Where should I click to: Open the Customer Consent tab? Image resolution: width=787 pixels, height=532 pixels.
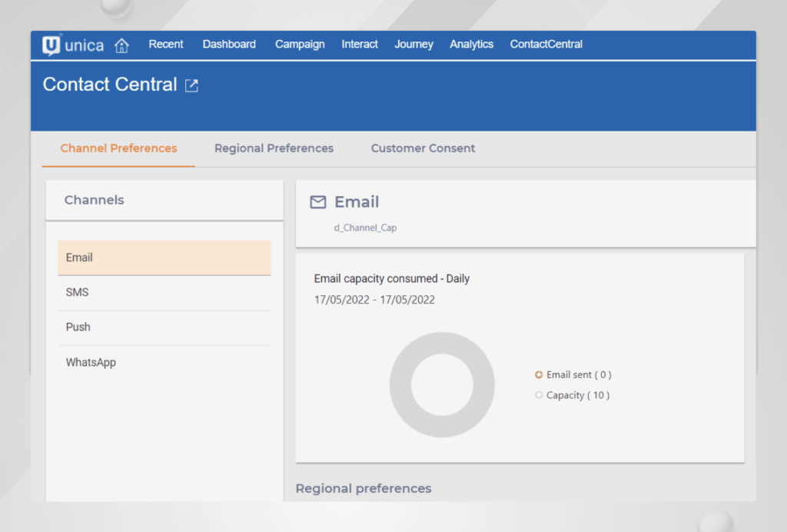422,148
